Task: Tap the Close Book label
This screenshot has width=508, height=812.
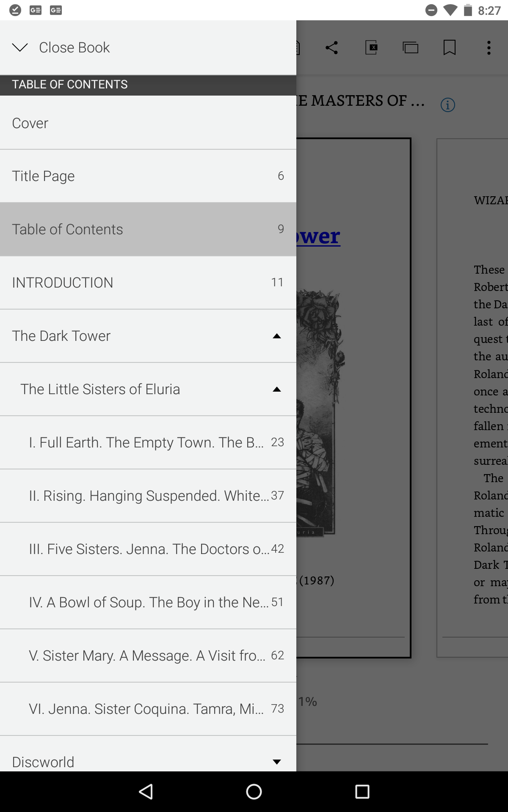Action: 75,47
